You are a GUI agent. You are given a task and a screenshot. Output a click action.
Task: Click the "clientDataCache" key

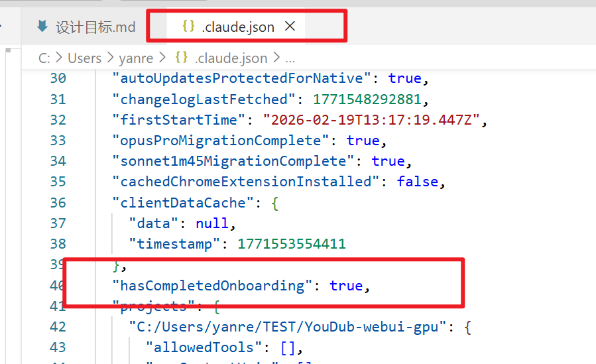point(183,202)
